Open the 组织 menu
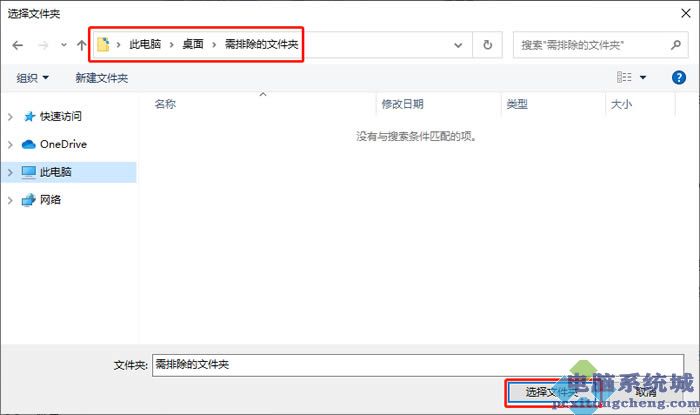 pyautogui.click(x=32, y=78)
